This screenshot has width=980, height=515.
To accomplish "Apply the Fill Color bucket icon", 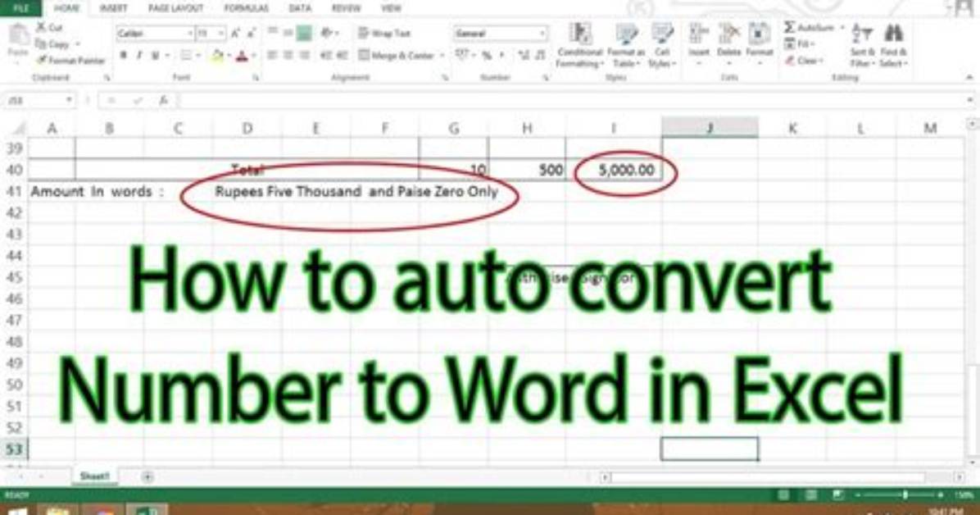I will click(217, 56).
